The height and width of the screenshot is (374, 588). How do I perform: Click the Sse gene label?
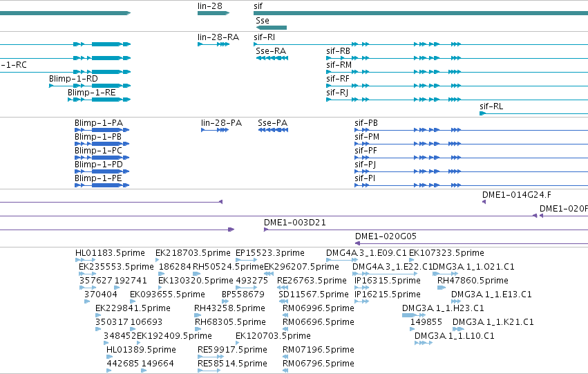pyautogui.click(x=263, y=21)
